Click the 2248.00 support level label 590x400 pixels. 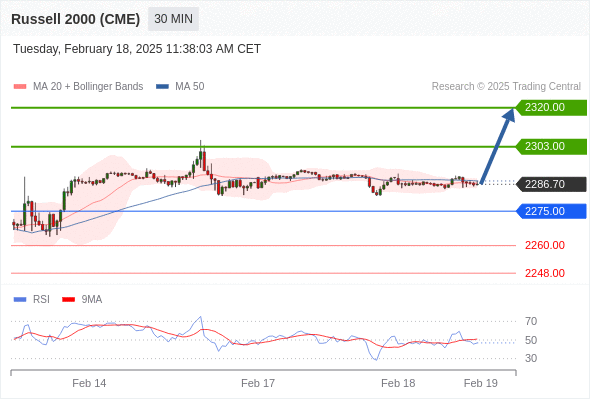click(545, 273)
